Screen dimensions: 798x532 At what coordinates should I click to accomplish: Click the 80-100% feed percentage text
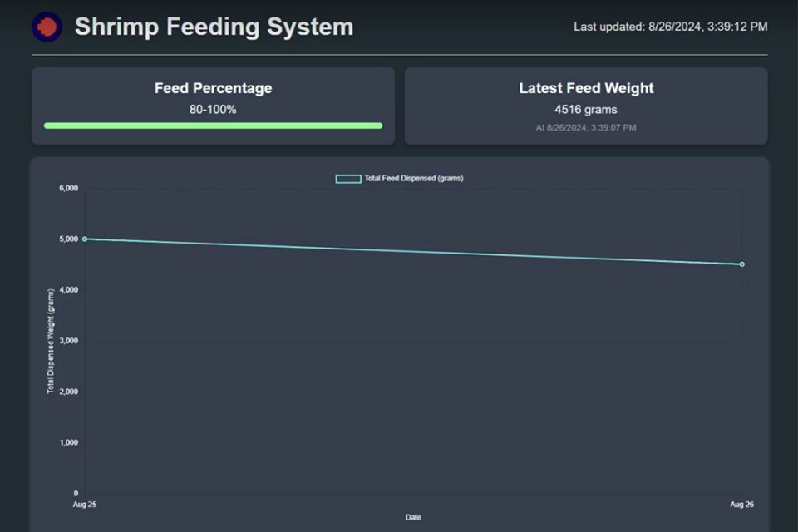[213, 109]
